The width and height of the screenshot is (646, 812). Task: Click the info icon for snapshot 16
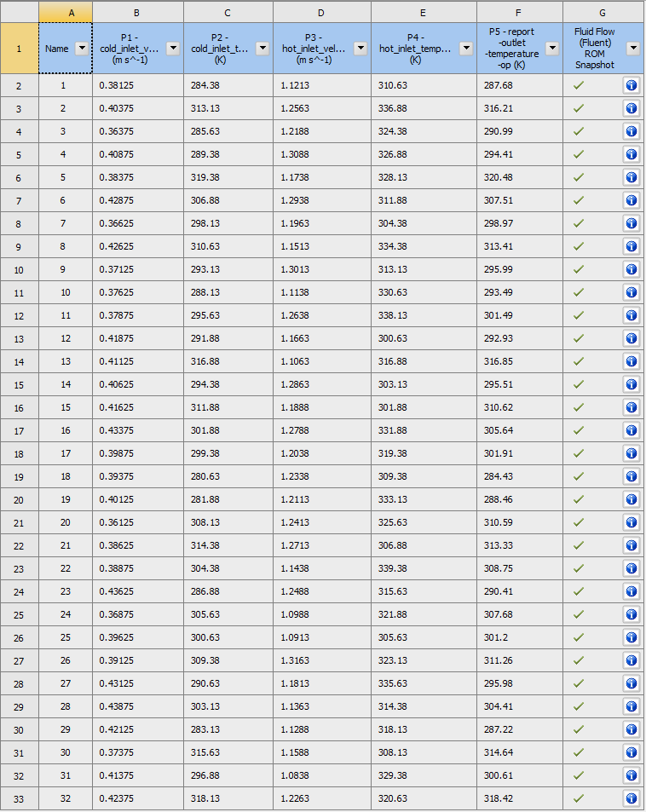click(x=631, y=430)
